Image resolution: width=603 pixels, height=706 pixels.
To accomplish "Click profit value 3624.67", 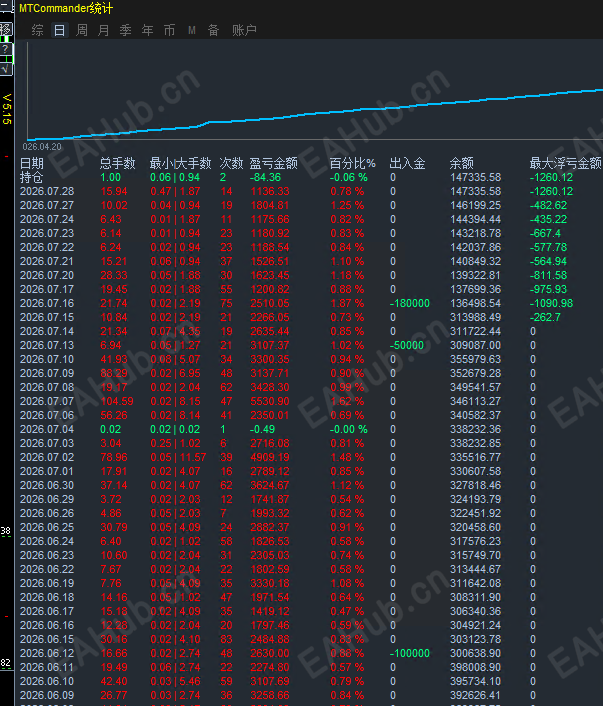I will pyautogui.click(x=270, y=485).
